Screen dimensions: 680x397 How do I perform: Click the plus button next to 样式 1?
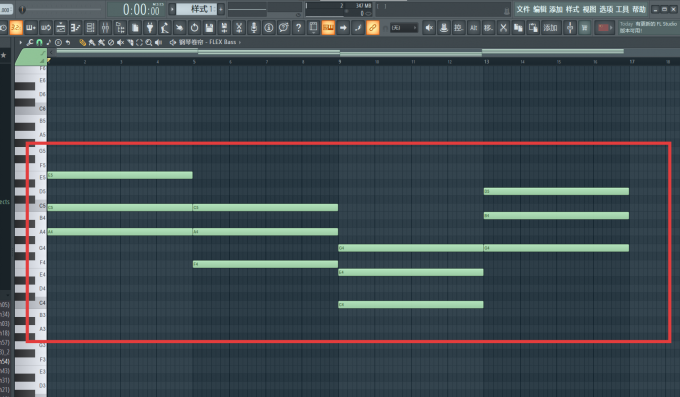pyautogui.click(x=221, y=9)
